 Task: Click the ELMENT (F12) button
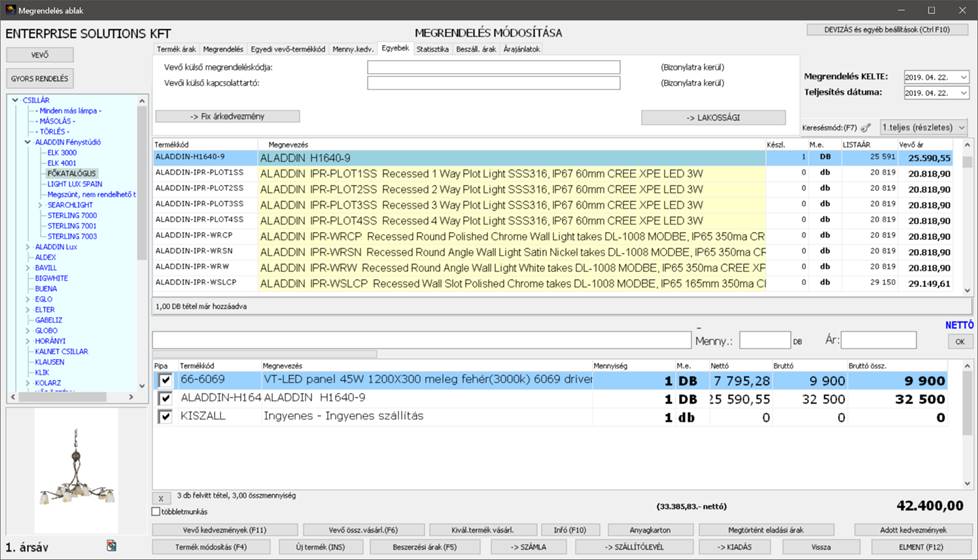coord(921,547)
